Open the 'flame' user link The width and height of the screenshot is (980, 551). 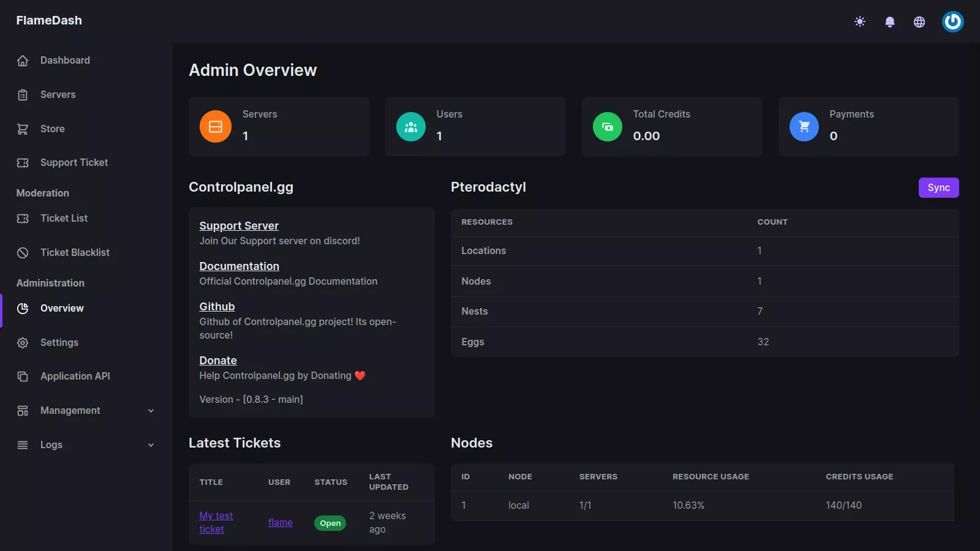(281, 523)
